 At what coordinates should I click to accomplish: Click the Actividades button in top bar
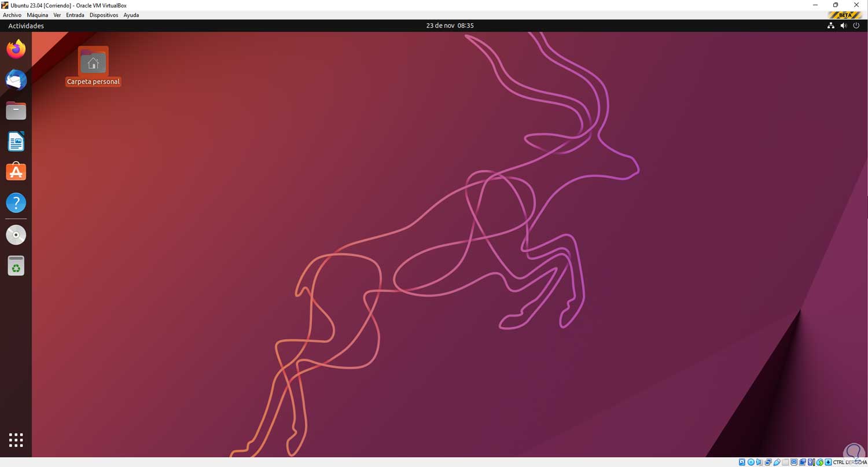26,25
